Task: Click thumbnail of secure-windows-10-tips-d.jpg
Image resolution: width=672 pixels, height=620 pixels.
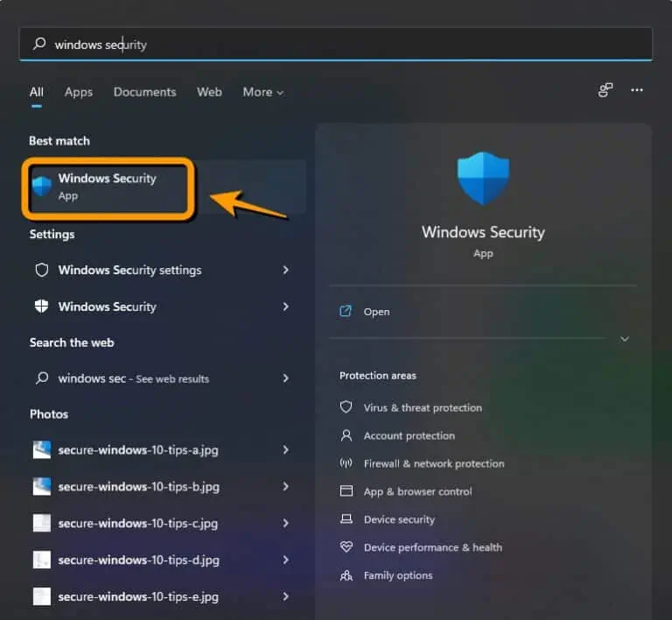Action: pyautogui.click(x=42, y=560)
